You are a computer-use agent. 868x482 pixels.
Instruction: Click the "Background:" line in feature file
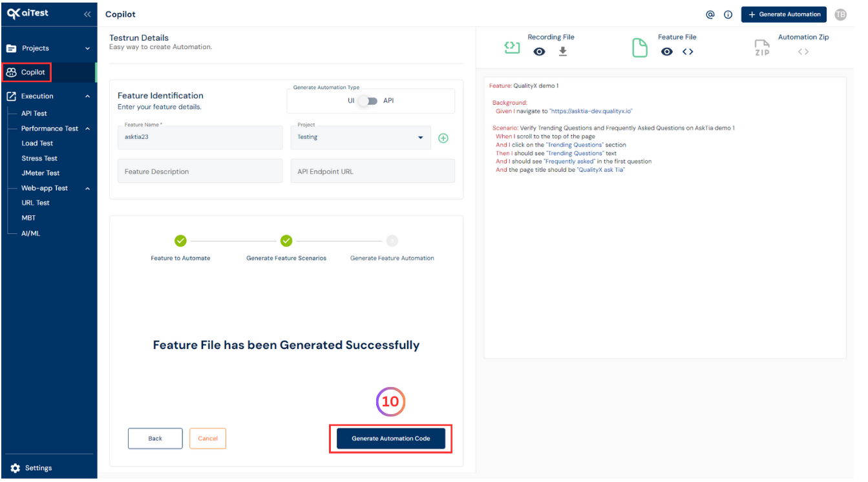click(510, 103)
